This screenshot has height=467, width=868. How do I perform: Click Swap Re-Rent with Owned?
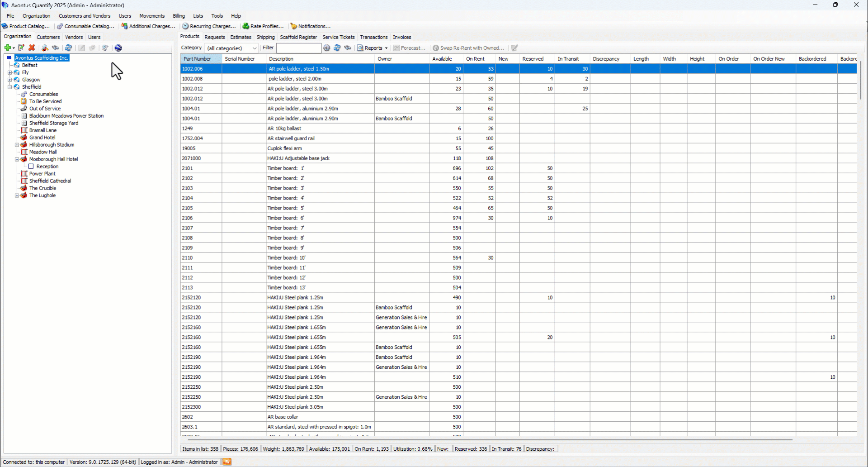(x=468, y=48)
